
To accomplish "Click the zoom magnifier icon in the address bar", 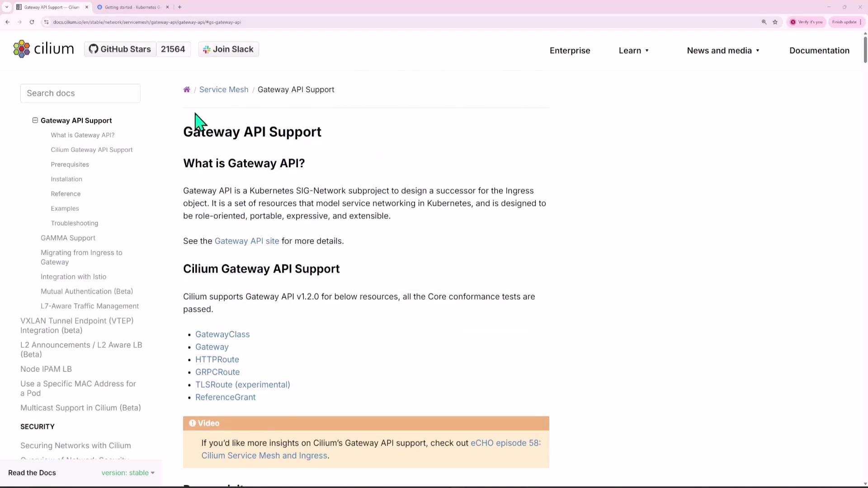I will (764, 22).
